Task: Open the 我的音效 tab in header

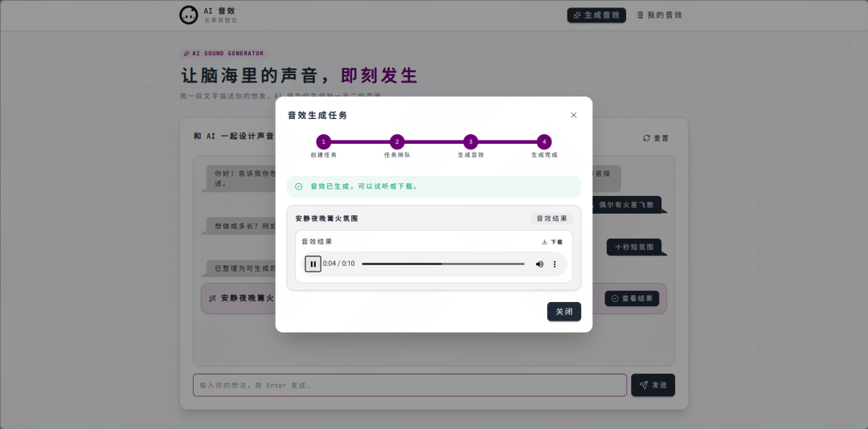Action: tap(659, 15)
